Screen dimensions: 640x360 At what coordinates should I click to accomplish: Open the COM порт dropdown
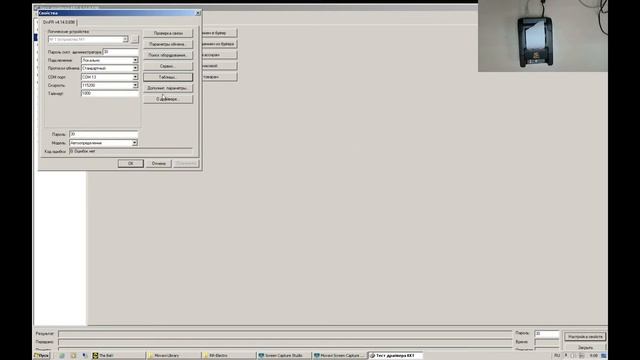coord(135,77)
